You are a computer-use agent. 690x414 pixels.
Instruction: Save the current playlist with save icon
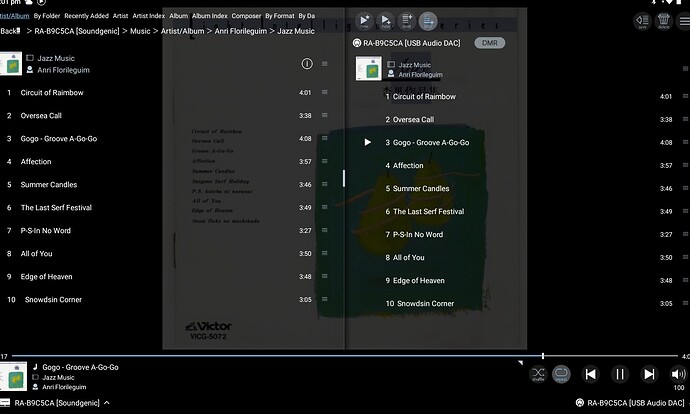pyautogui.click(x=642, y=21)
